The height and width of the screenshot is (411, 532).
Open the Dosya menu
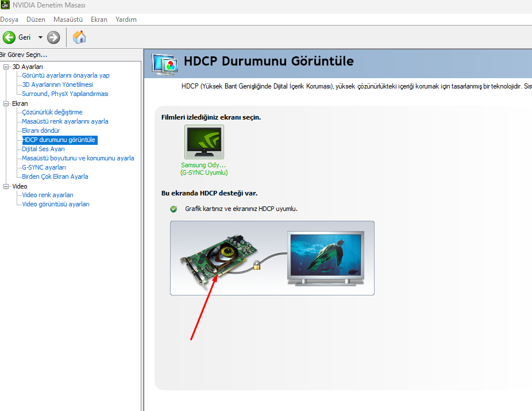pos(9,20)
